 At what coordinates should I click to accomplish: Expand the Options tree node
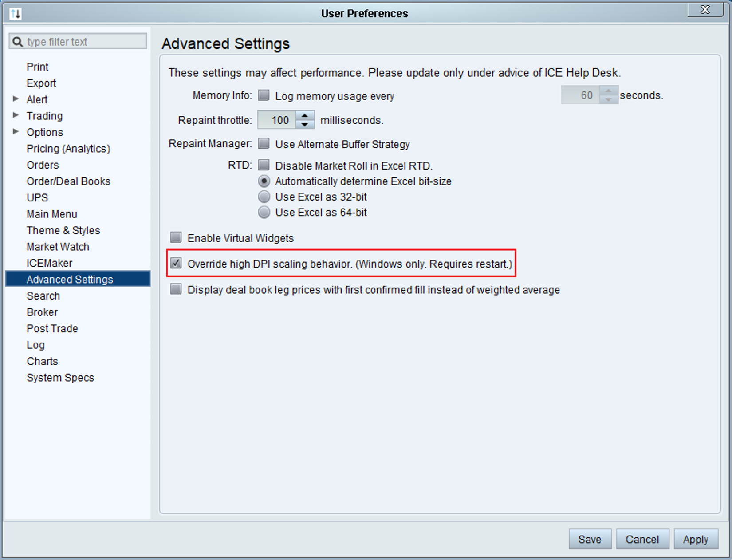16,131
